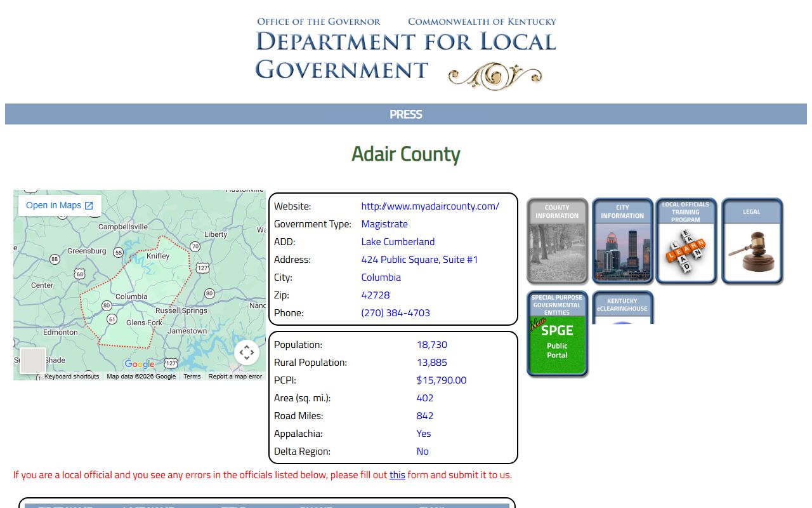Click the Adair County heading
Viewport: 812px width, 508px height.
click(406, 154)
